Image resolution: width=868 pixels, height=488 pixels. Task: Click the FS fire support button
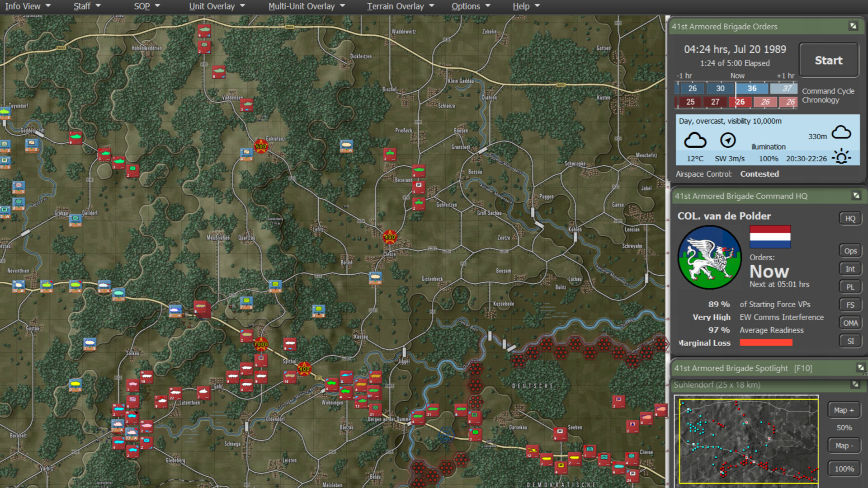(850, 305)
